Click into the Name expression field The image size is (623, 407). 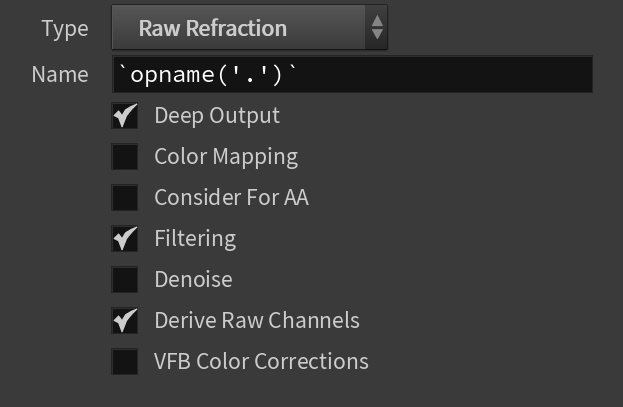[x=352, y=74]
